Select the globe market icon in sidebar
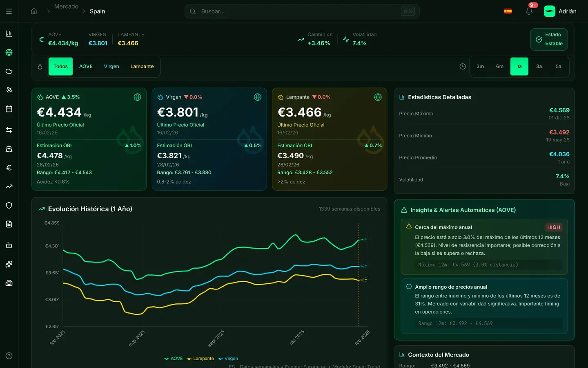Image resolution: width=588 pixels, height=368 pixels. tap(9, 52)
